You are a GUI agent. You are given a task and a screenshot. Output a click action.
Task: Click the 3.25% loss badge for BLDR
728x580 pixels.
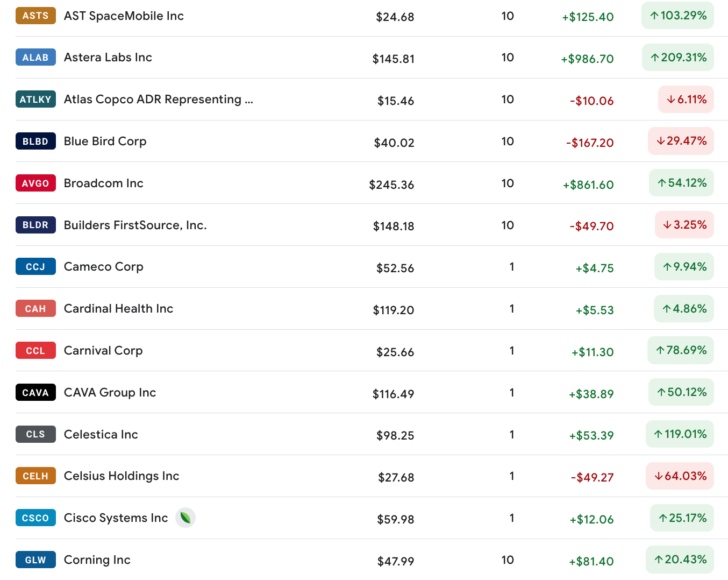pyautogui.click(x=684, y=225)
